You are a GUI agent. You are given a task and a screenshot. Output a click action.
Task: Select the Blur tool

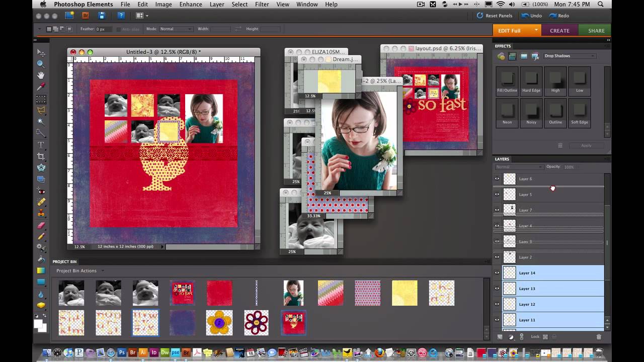click(x=41, y=295)
